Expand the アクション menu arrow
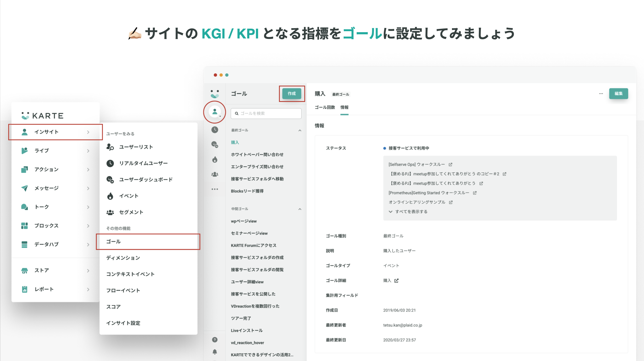 88,170
